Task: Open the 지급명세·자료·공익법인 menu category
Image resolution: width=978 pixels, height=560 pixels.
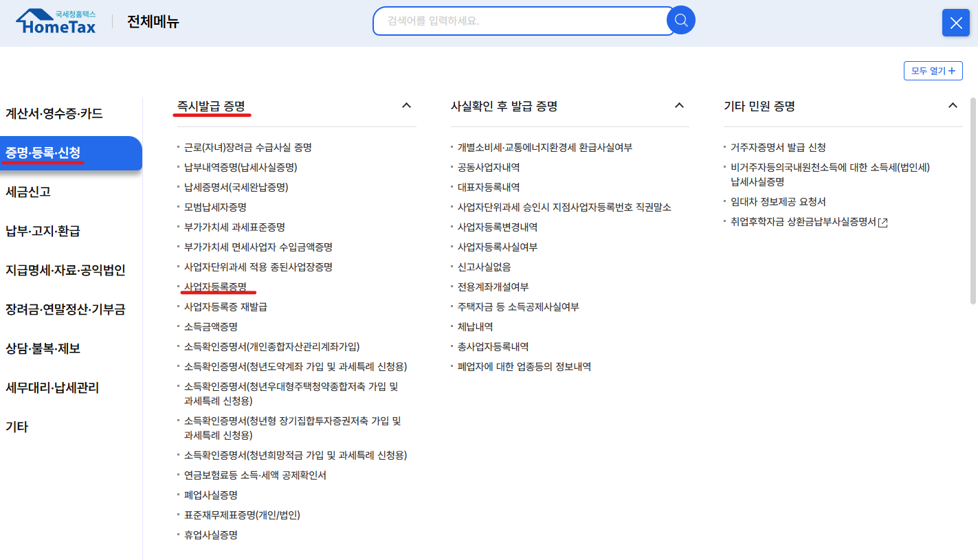Action: (x=65, y=271)
